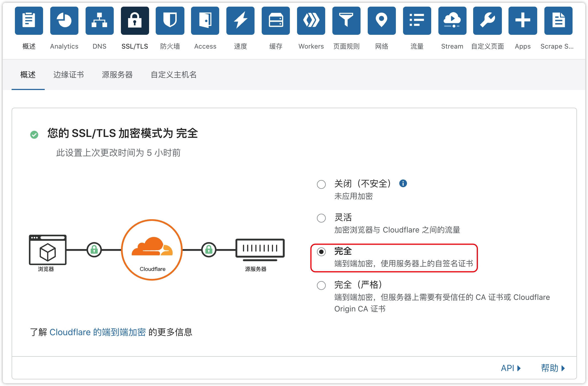Open the 防火墙 shield icon
Screen dimensions: 588x386
(x=170, y=21)
